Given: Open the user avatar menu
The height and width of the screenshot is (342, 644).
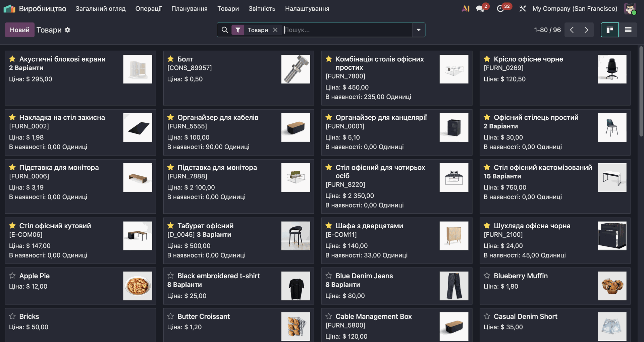Looking at the screenshot, I should click(x=630, y=9).
